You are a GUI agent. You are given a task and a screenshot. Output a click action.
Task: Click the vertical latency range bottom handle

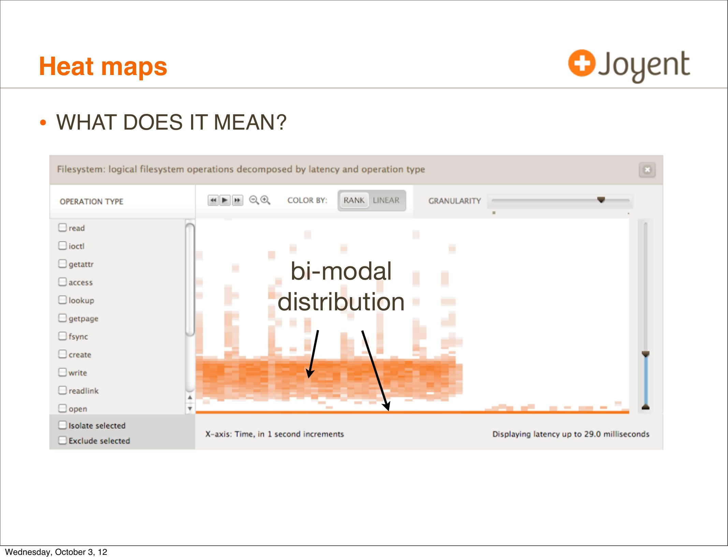pos(645,407)
